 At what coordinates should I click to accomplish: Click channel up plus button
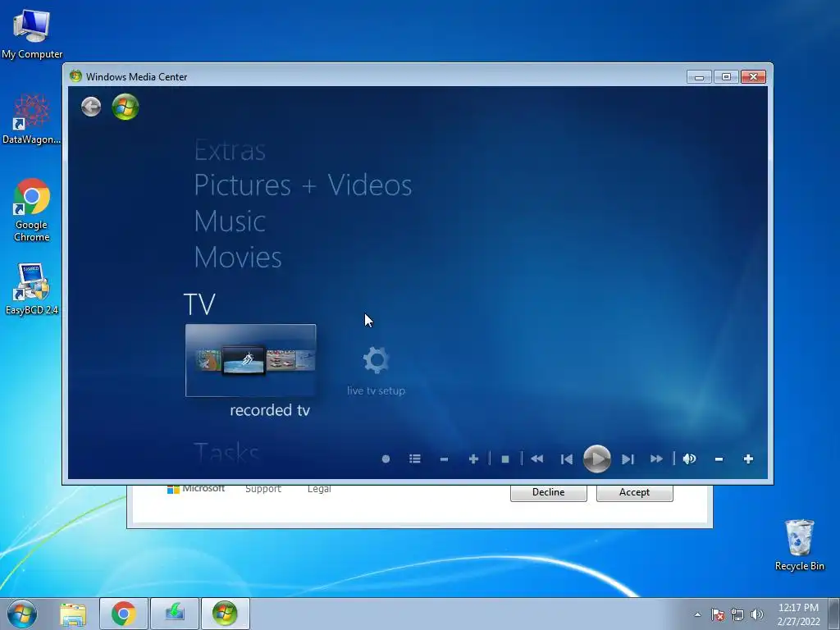[x=473, y=459]
